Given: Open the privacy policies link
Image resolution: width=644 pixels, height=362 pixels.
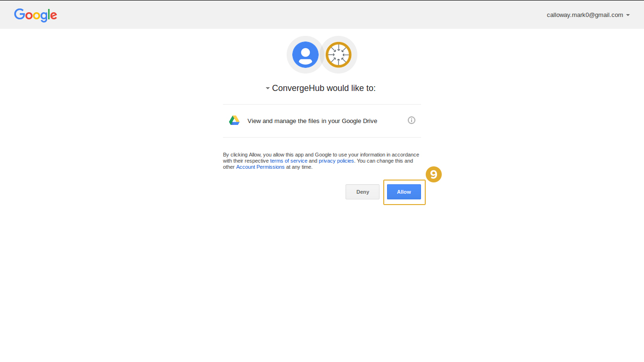Looking at the screenshot, I should [336, 161].
